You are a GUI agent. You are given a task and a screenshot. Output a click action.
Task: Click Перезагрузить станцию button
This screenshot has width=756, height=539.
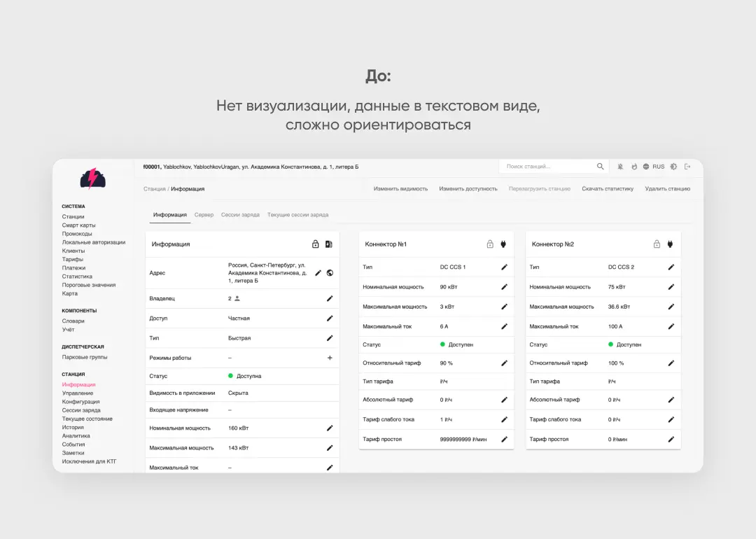coord(540,189)
